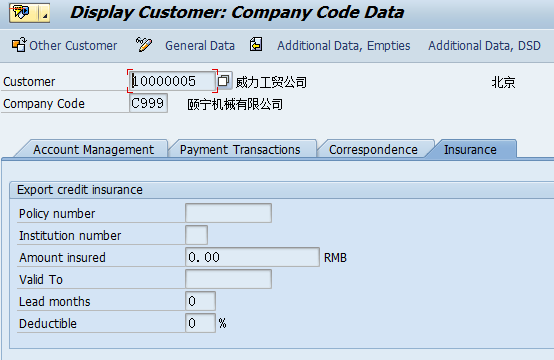
Task: Click the Export credit insurance header
Action: pos(80,190)
